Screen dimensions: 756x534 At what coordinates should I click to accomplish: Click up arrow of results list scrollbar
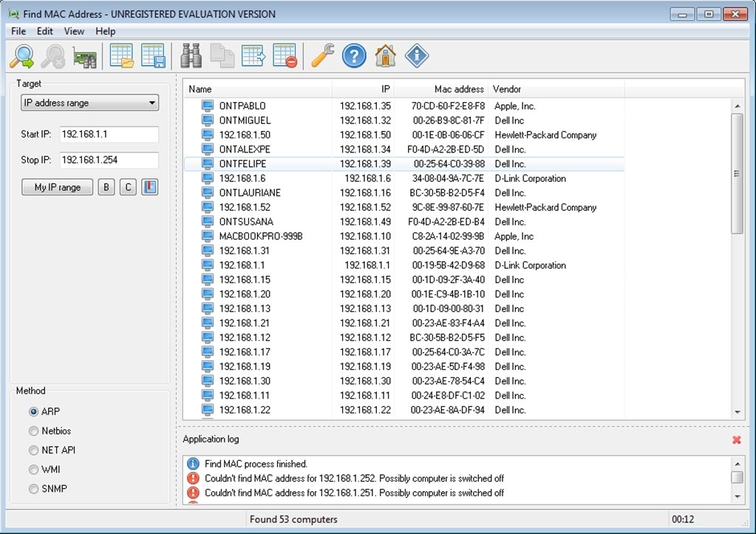(738, 106)
